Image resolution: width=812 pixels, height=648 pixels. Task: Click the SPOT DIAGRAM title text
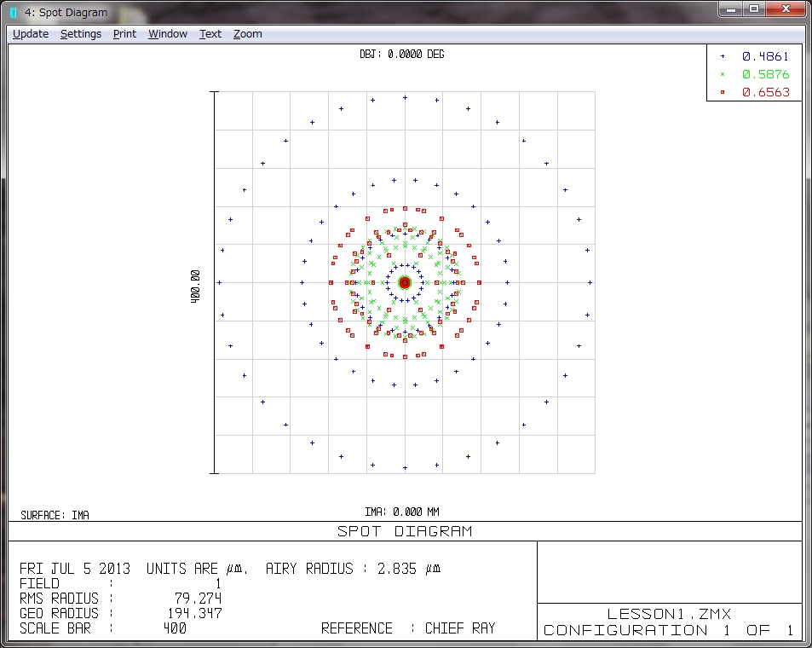405,531
